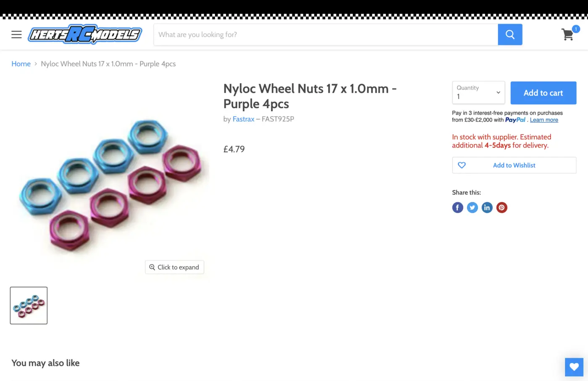
Task: Open the hamburger navigation menu
Action: [16, 34]
